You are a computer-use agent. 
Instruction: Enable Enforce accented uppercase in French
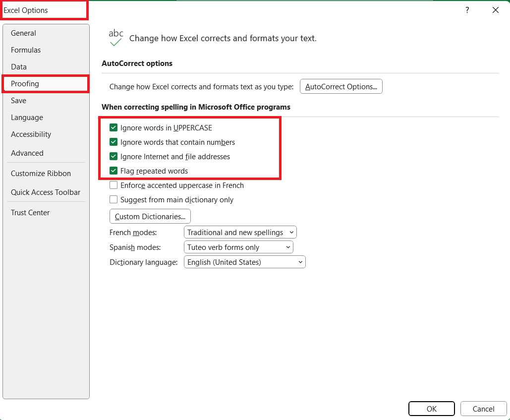pyautogui.click(x=113, y=185)
